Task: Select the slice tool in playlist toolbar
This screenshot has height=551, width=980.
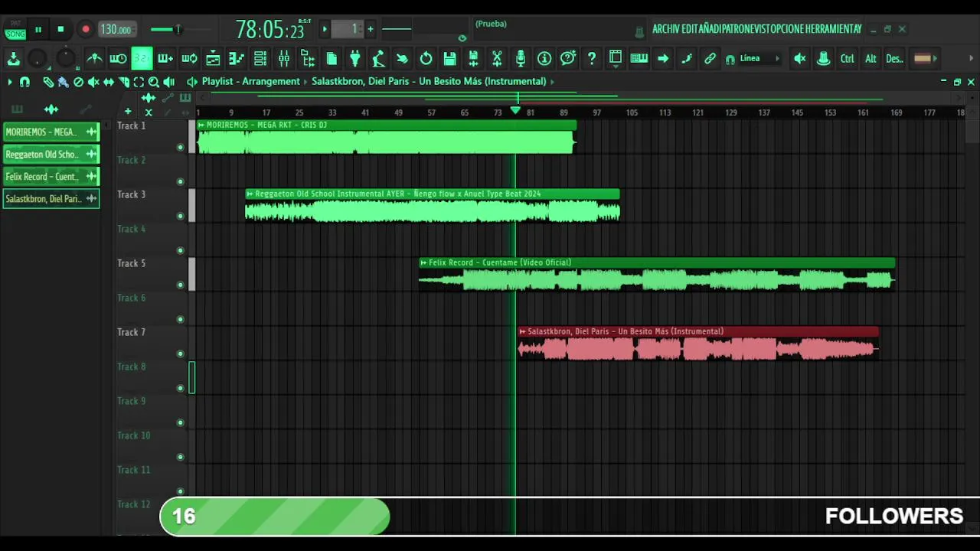Action: point(124,82)
